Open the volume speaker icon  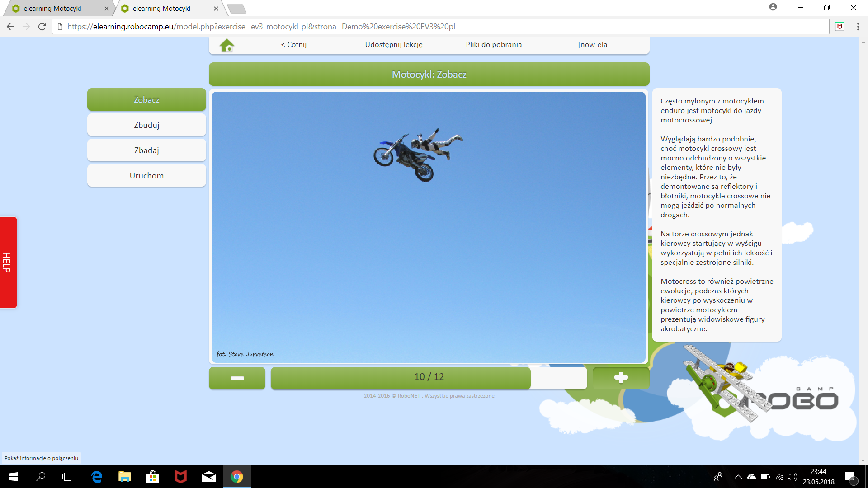coord(793,477)
